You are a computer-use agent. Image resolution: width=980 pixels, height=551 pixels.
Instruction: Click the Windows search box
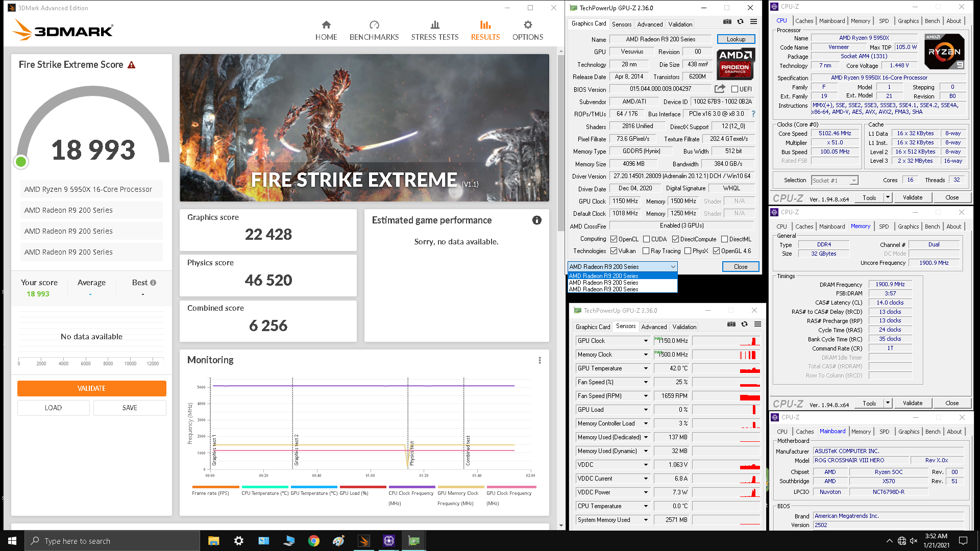click(112, 541)
